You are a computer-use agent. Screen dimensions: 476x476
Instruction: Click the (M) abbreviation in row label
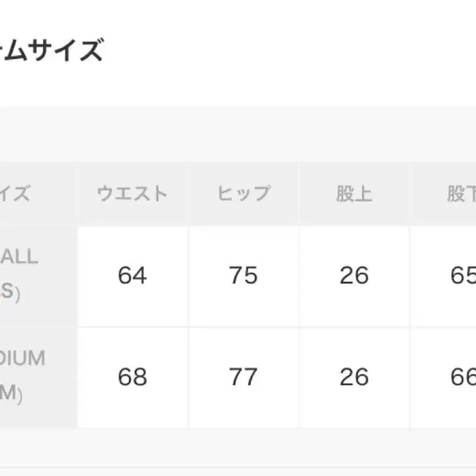point(12,396)
